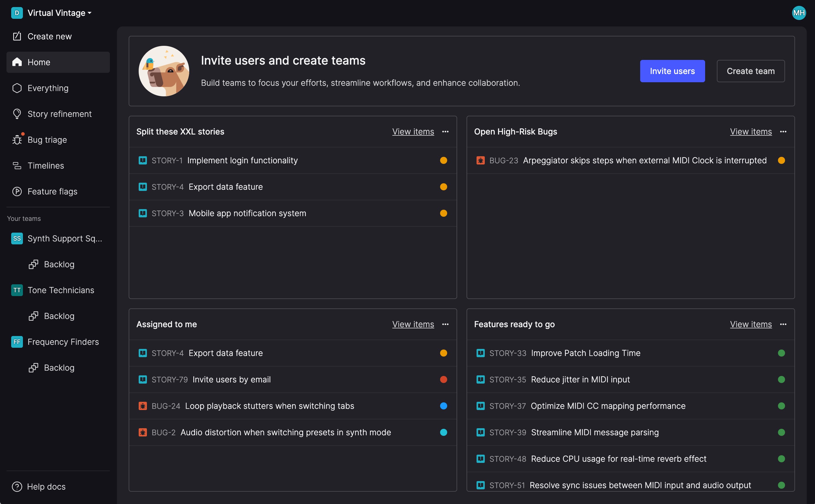
Task: Click the Create team button
Action: pos(750,71)
